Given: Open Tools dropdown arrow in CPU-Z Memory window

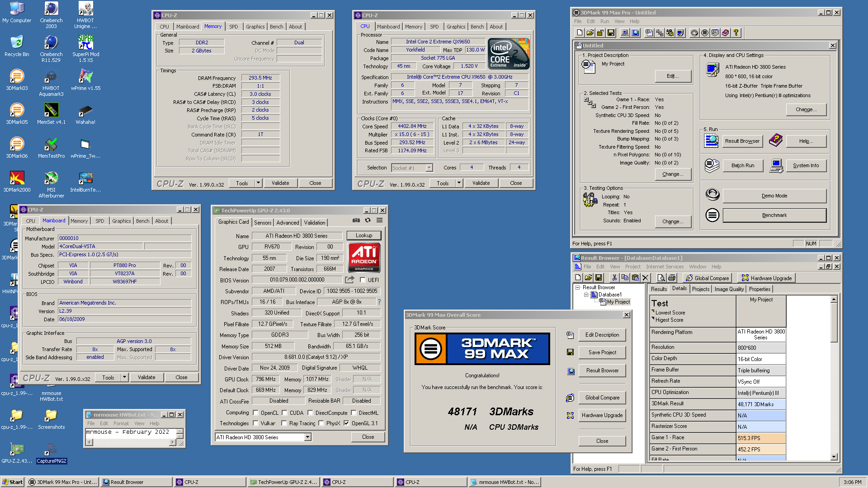Looking at the screenshot, I should 258,183.
